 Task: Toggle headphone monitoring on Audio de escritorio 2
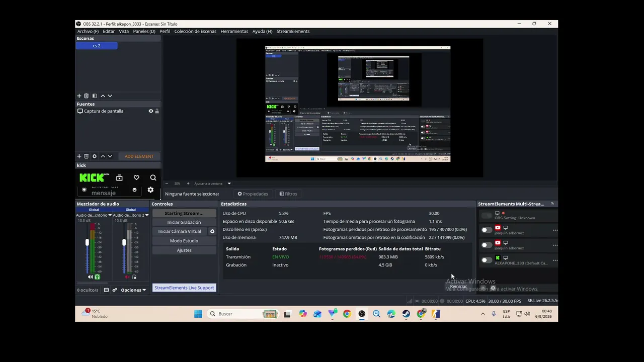pyautogui.click(x=134, y=277)
